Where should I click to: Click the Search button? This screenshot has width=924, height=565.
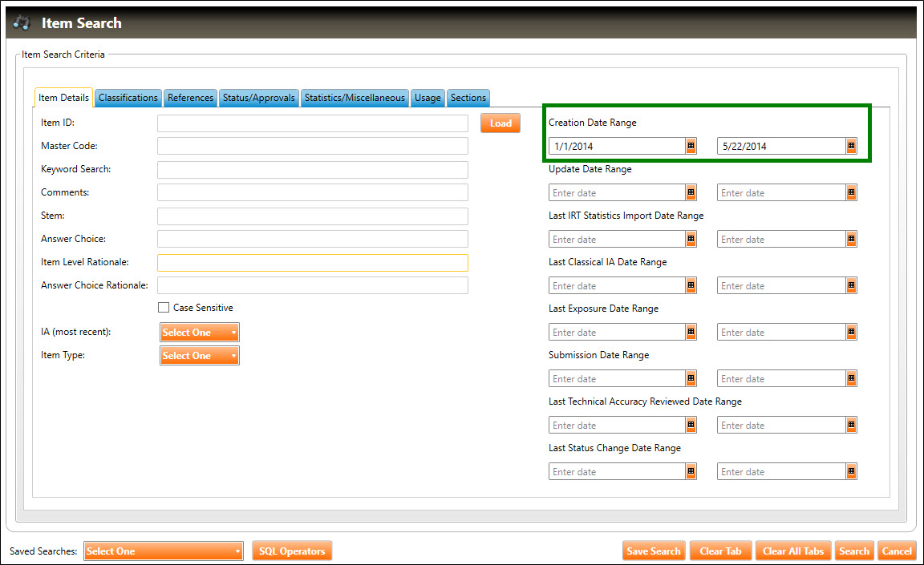click(x=853, y=551)
